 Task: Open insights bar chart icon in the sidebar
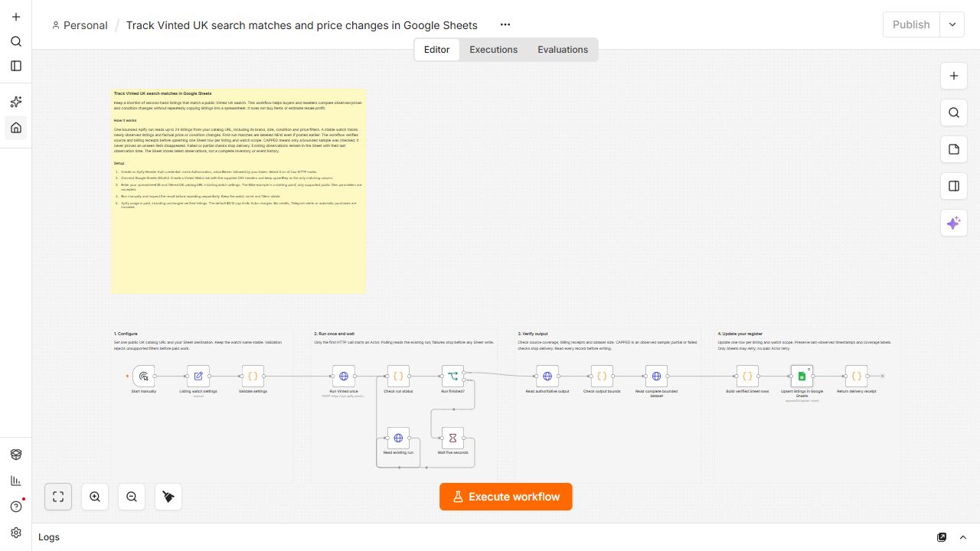tap(16, 481)
